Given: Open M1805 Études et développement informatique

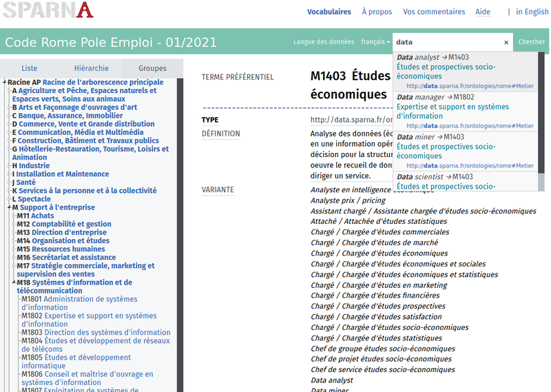Looking at the screenshot, I should [x=76, y=362].
